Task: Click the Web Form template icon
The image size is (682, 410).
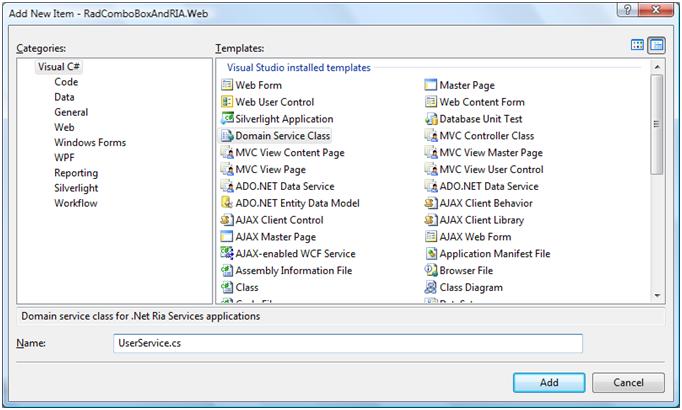Action: tap(227, 85)
